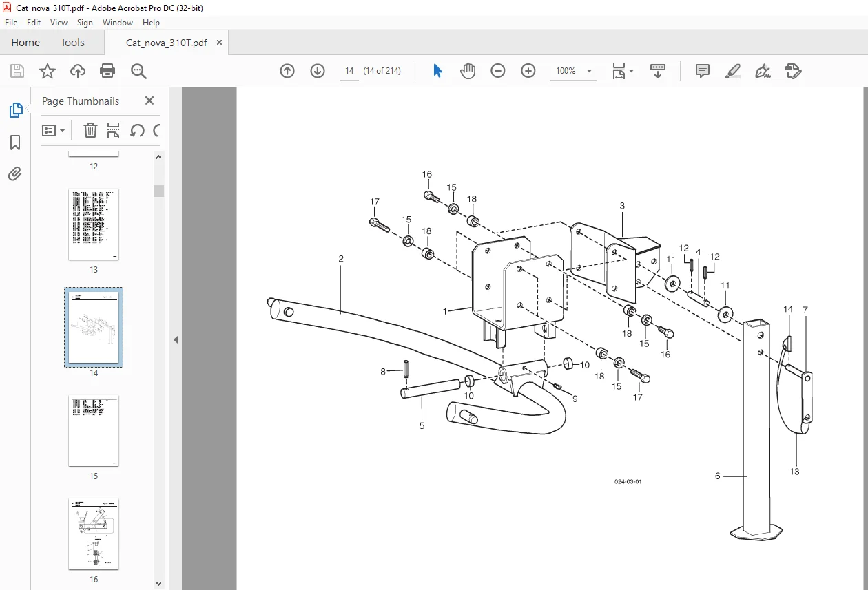The width and height of the screenshot is (868, 590).
Task: Delete selected page with trash icon
Action: click(90, 130)
